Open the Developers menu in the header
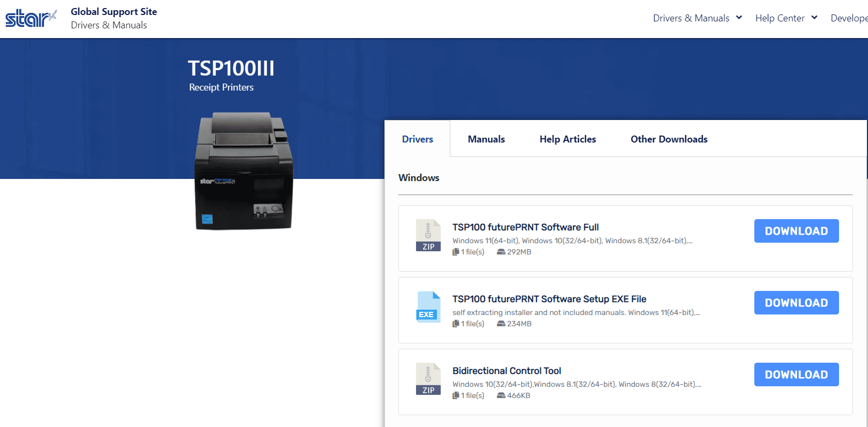The height and width of the screenshot is (427, 868). (849, 18)
